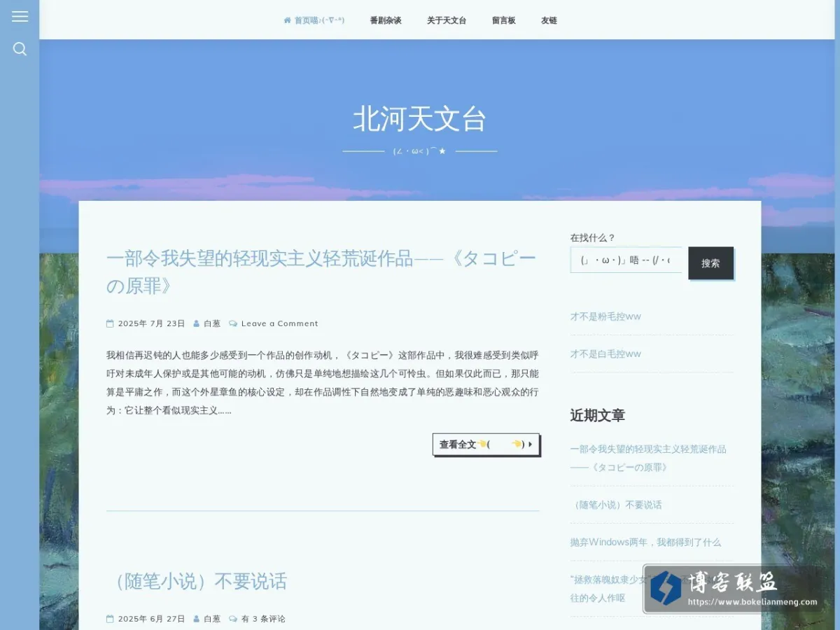Open the 首页喵 menu item

pos(314,20)
